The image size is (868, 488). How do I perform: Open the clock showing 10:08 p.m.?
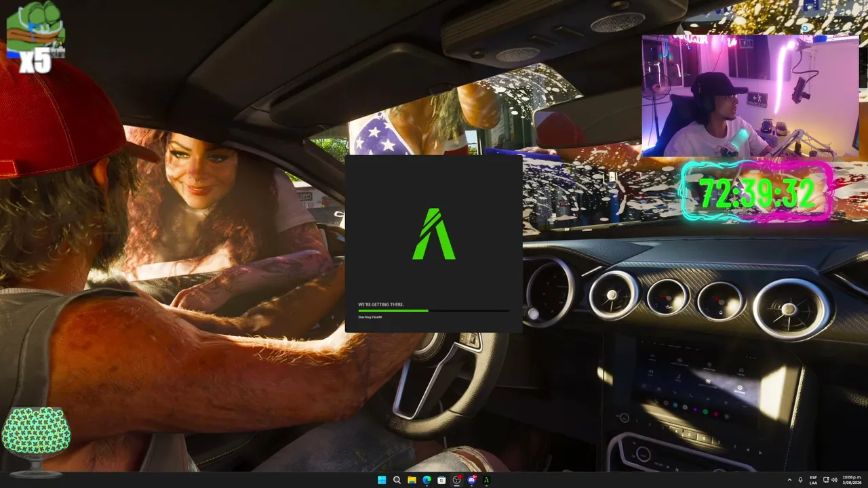(852, 480)
